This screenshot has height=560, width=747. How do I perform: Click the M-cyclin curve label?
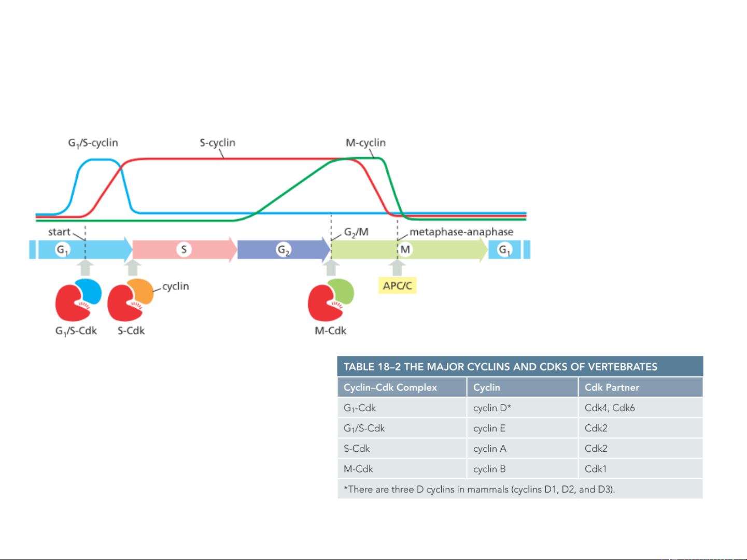point(365,143)
